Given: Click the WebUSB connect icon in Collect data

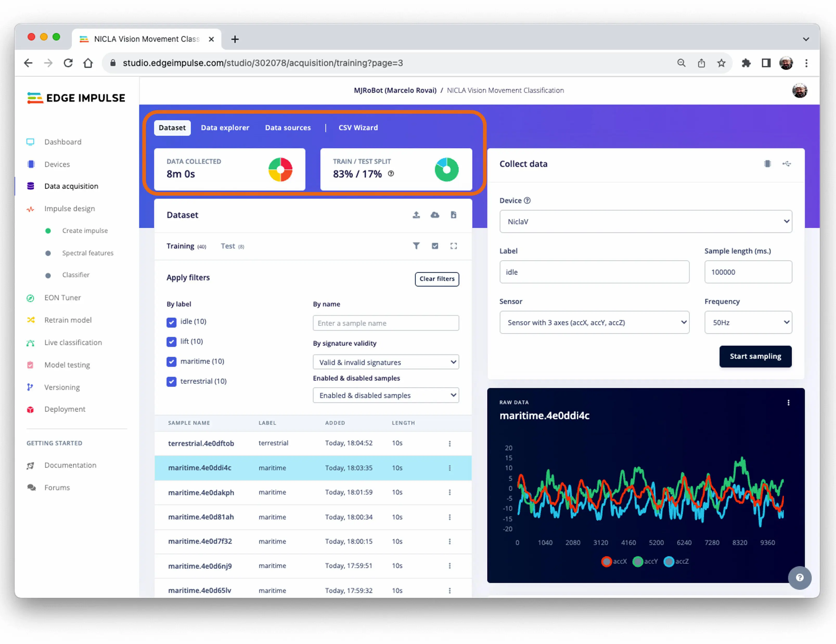Looking at the screenshot, I should [x=787, y=164].
